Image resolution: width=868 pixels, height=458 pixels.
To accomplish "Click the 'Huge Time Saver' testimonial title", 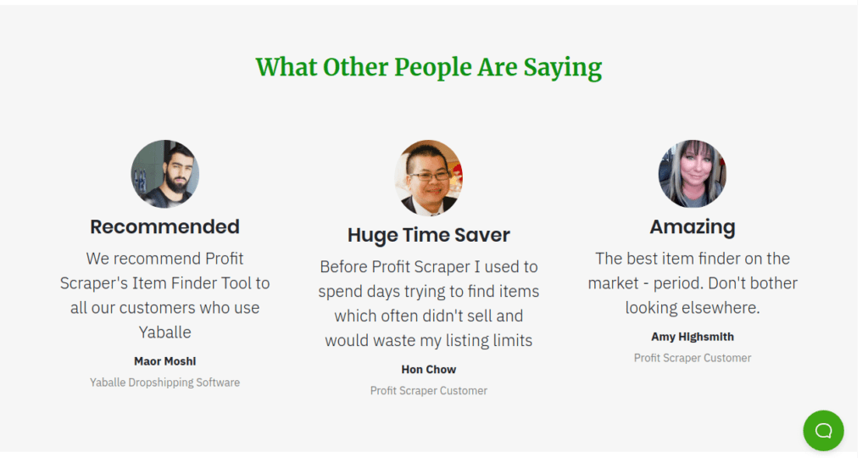I will [x=428, y=235].
